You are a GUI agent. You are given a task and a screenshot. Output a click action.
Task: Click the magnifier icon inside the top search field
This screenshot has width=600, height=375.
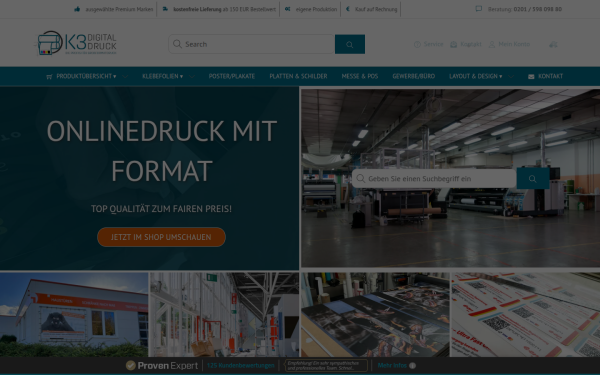pos(177,44)
